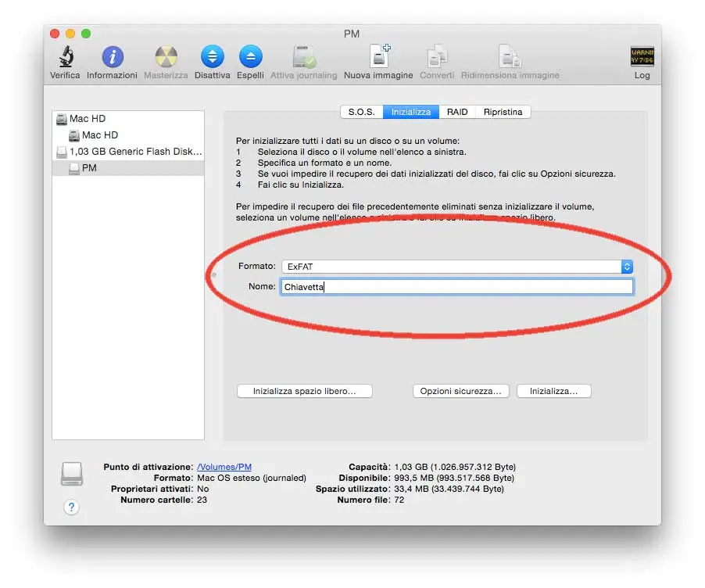
Task: Click the Masterizza burn icon
Action: (166, 56)
